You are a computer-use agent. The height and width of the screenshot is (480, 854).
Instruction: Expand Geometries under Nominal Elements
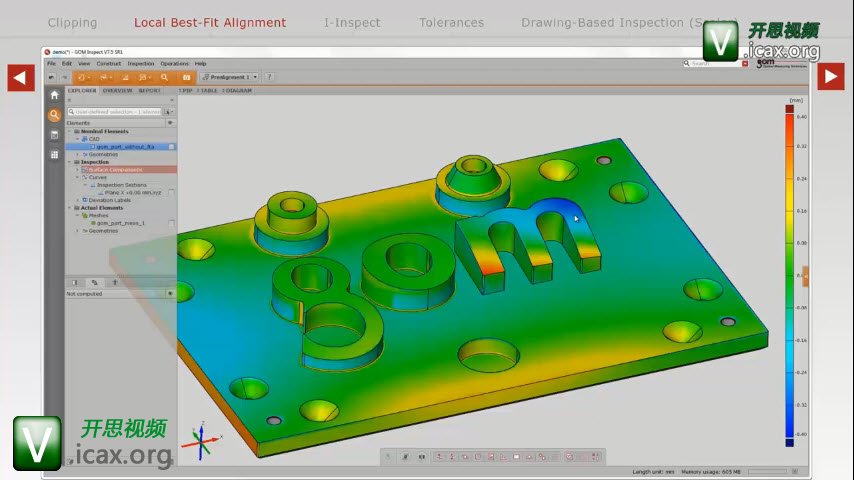(x=77, y=154)
